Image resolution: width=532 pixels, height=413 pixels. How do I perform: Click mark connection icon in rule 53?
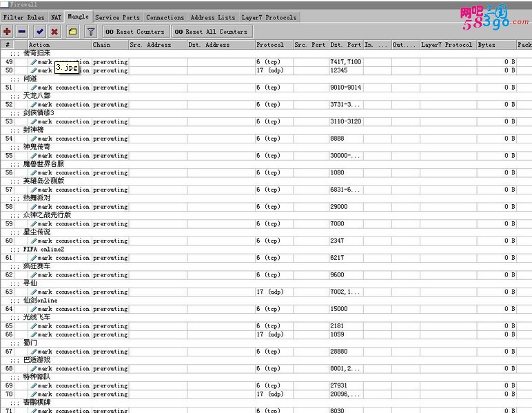33,121
